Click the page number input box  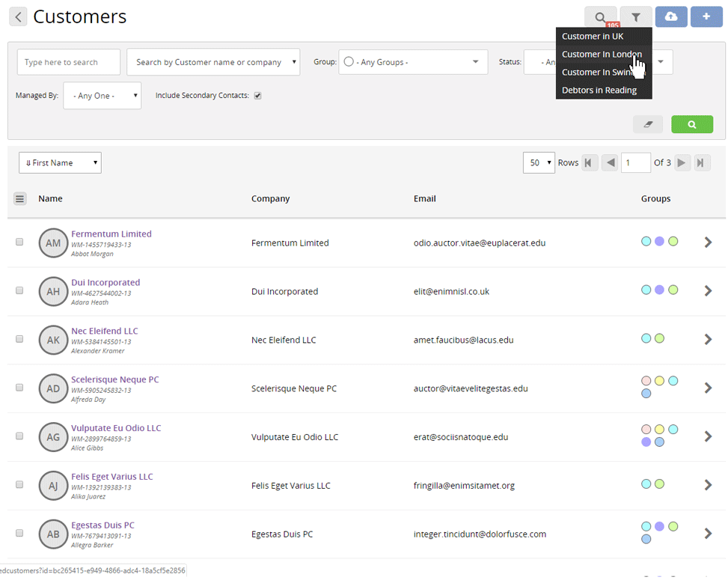click(x=636, y=162)
